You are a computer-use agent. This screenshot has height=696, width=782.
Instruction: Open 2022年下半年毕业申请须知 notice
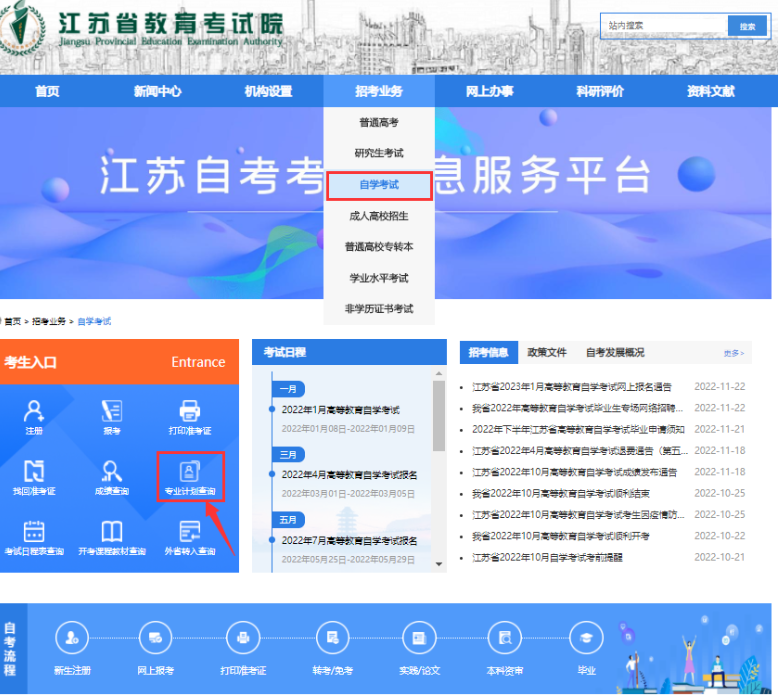pos(578,430)
